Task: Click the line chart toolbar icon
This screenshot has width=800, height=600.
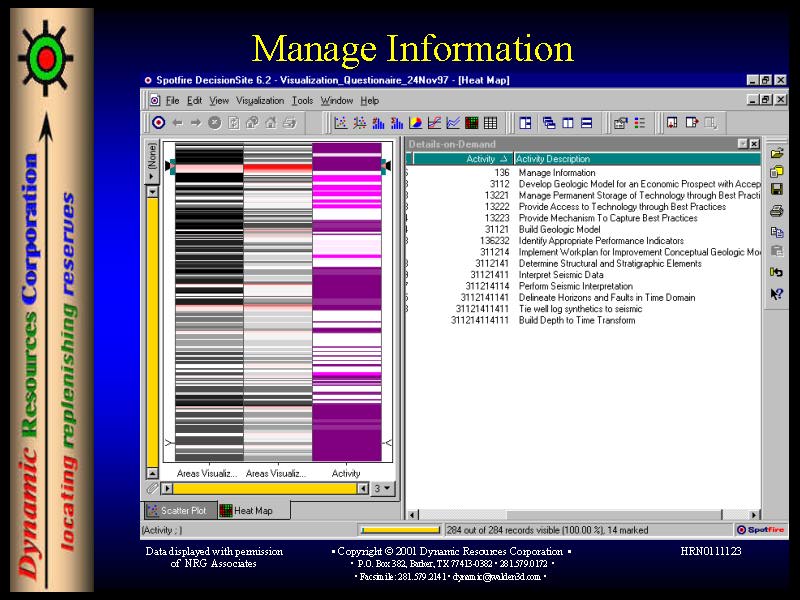Action: pyautogui.click(x=434, y=123)
